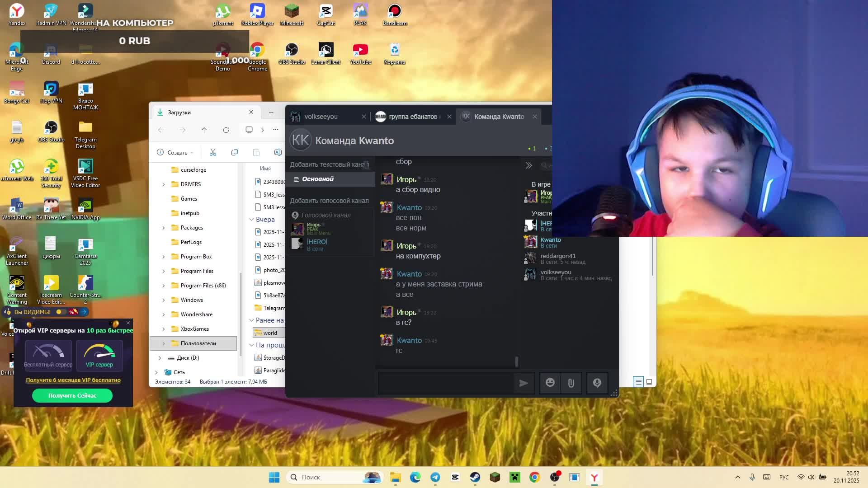Select the Бесплатный сервер option
The image size is (868, 488).
(48, 356)
